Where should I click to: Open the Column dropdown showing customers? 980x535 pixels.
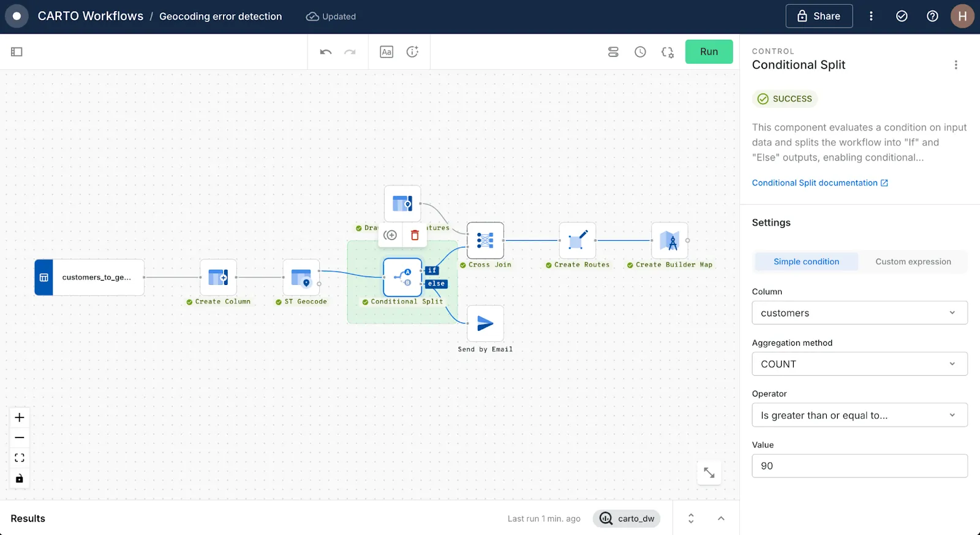pyautogui.click(x=859, y=313)
